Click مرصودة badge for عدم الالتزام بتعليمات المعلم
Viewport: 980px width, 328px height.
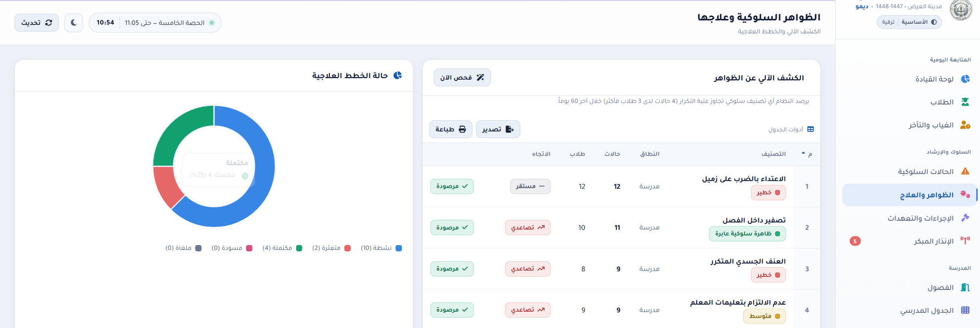point(452,310)
